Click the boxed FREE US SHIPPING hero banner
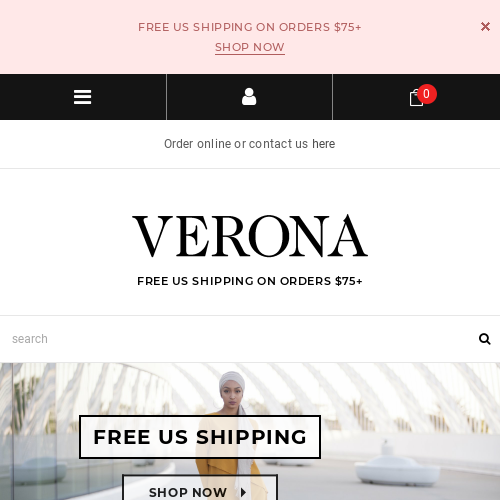Screen dimensions: 500x500 (x=200, y=437)
